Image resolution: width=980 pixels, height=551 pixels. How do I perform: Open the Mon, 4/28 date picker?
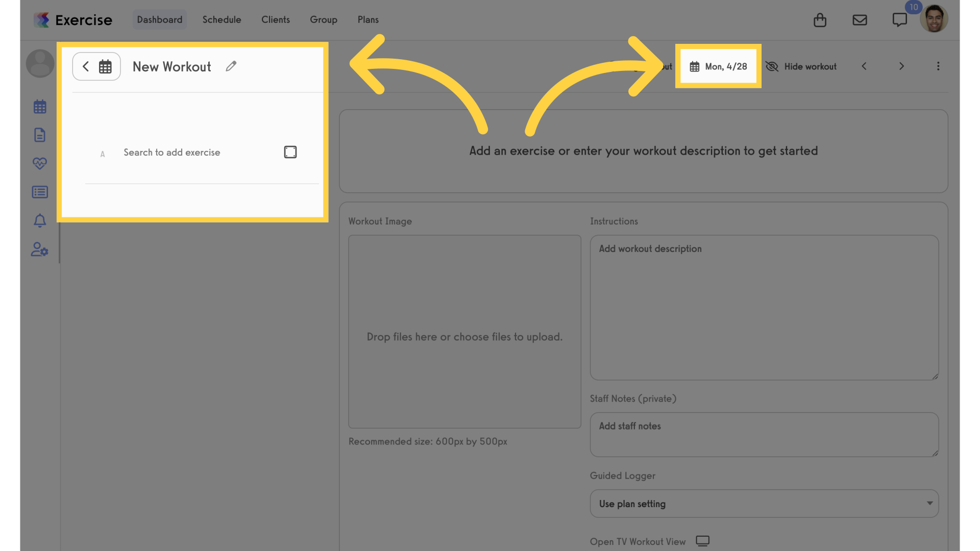tap(718, 66)
